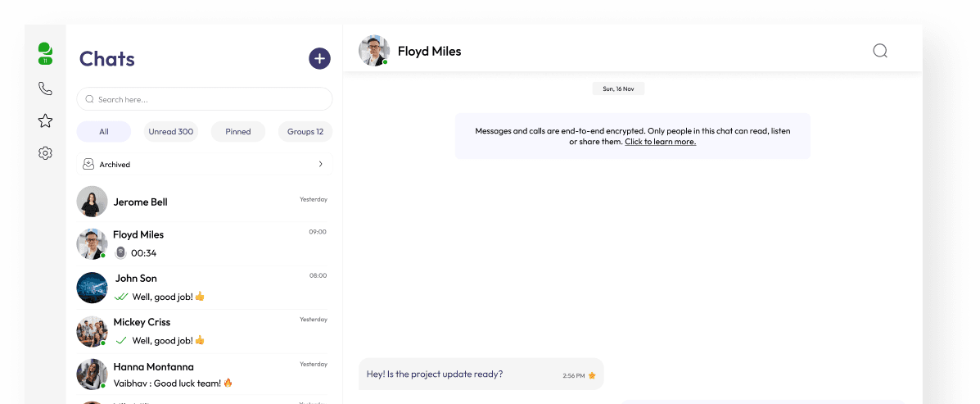This screenshot has height=404, width=980.
Task: Select the Unread 300 filter tab
Action: pos(170,132)
